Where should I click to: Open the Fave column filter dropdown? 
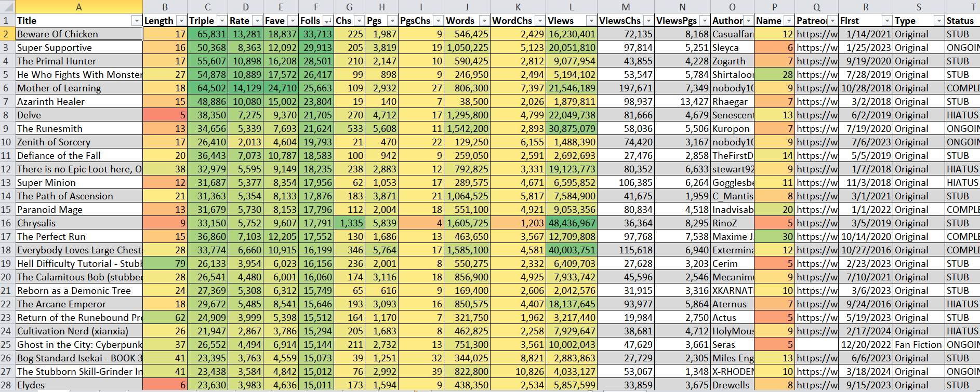293,21
